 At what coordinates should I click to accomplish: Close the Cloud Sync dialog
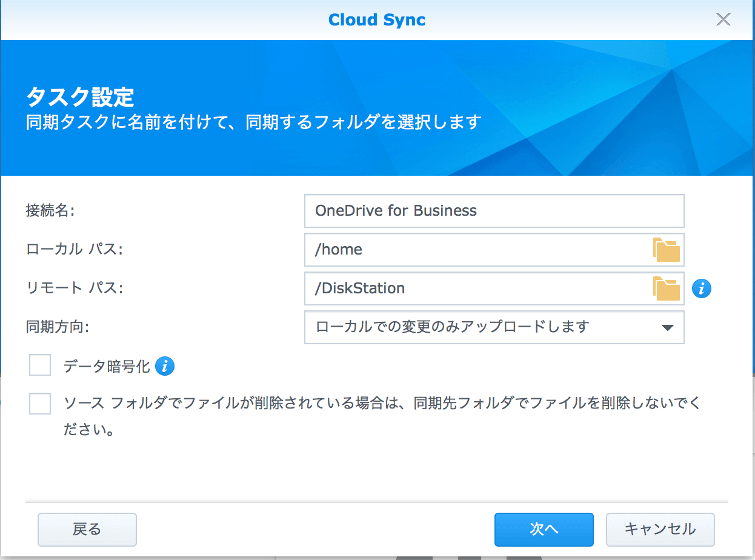pyautogui.click(x=723, y=19)
